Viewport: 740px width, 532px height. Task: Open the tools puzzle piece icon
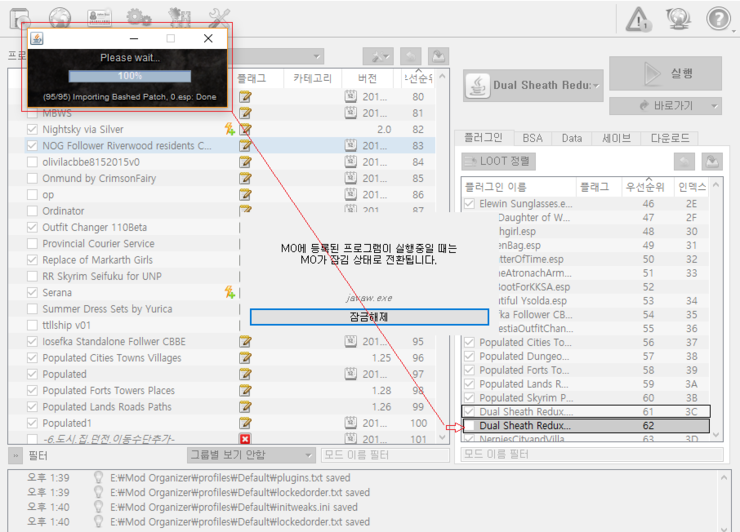pos(179,18)
